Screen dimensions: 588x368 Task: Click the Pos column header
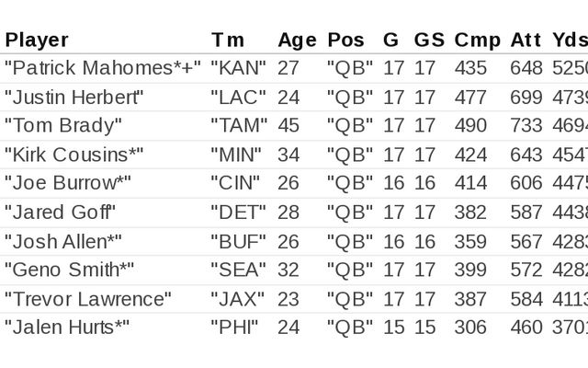[x=345, y=40]
